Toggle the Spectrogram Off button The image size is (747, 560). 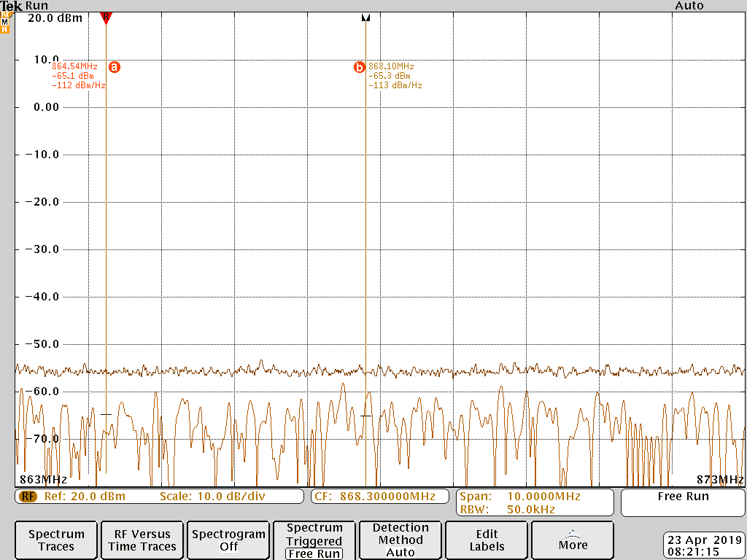coord(228,540)
